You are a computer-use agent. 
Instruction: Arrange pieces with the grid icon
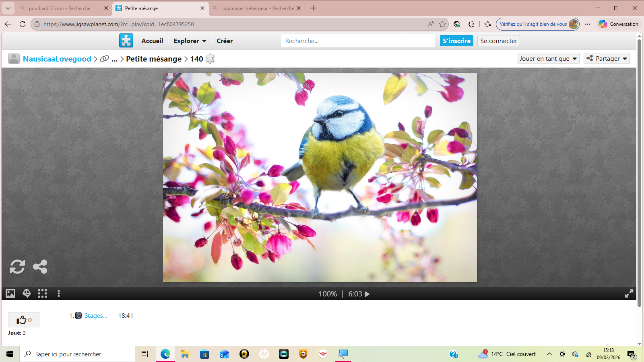pyautogui.click(x=42, y=294)
